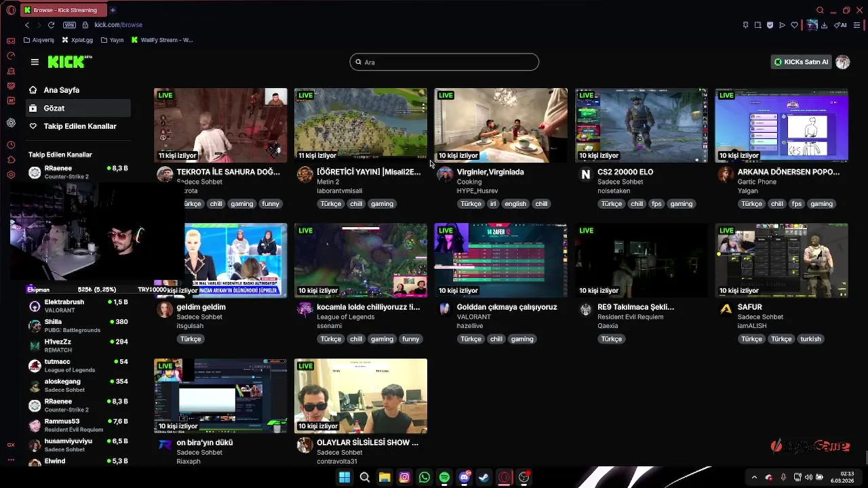Viewport: 868px width, 488px height.
Task: Open tutmacc channel in sidebar
Action: click(x=78, y=365)
